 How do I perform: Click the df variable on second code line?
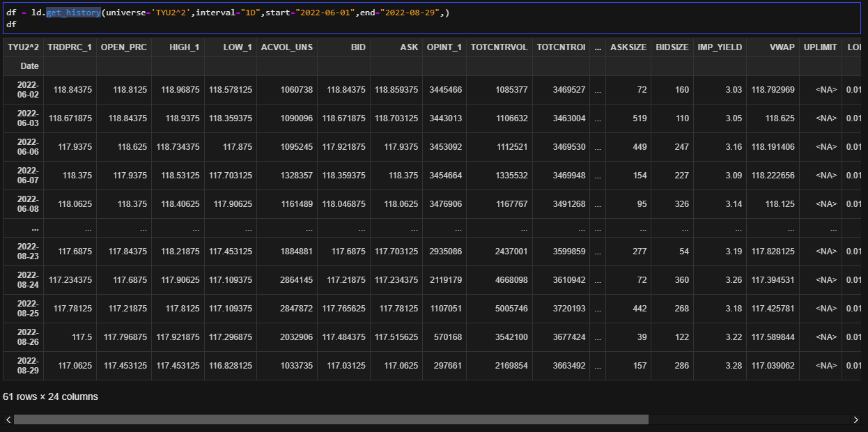(x=11, y=24)
